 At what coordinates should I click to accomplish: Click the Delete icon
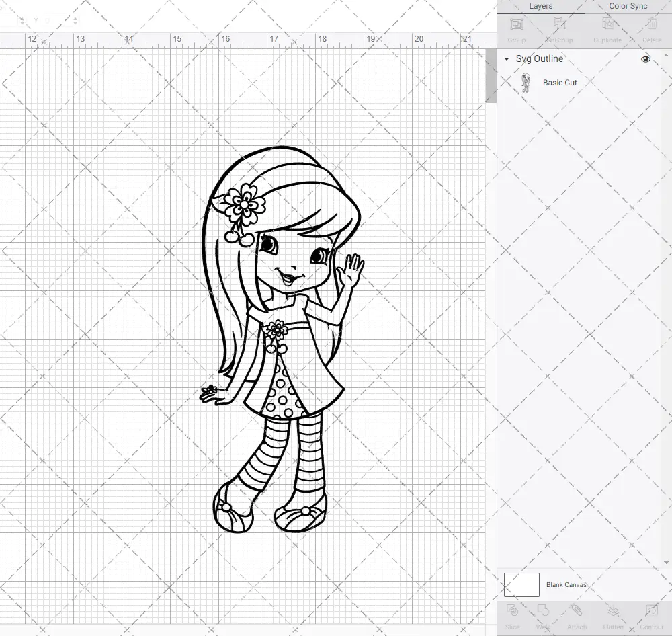(x=650, y=28)
